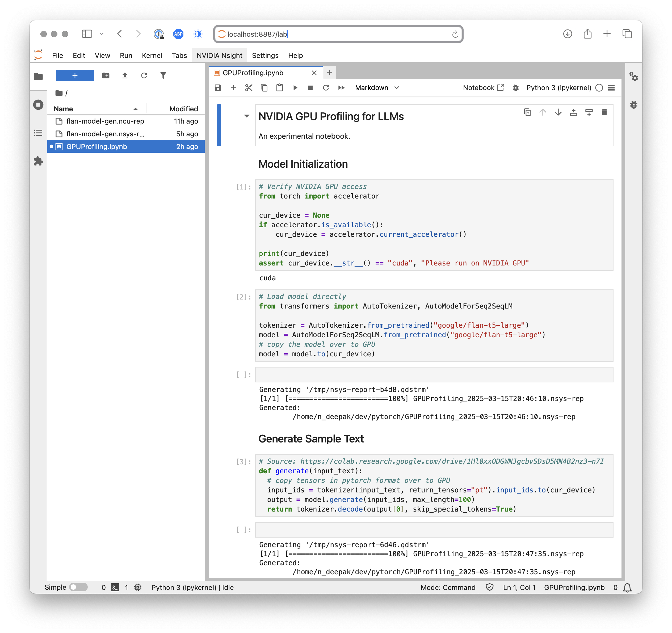Image resolution: width=672 pixels, height=633 pixels.
Task: Upload files with the up-arrow icon
Action: pos(125,75)
